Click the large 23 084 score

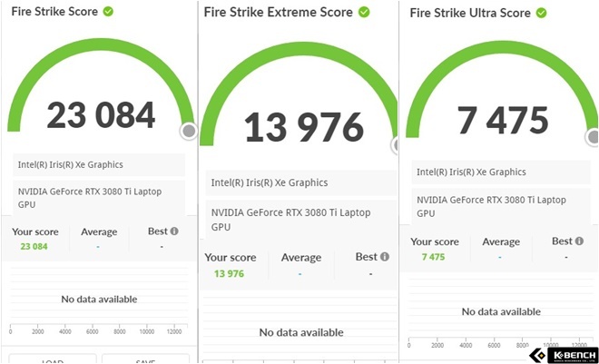[101, 115]
